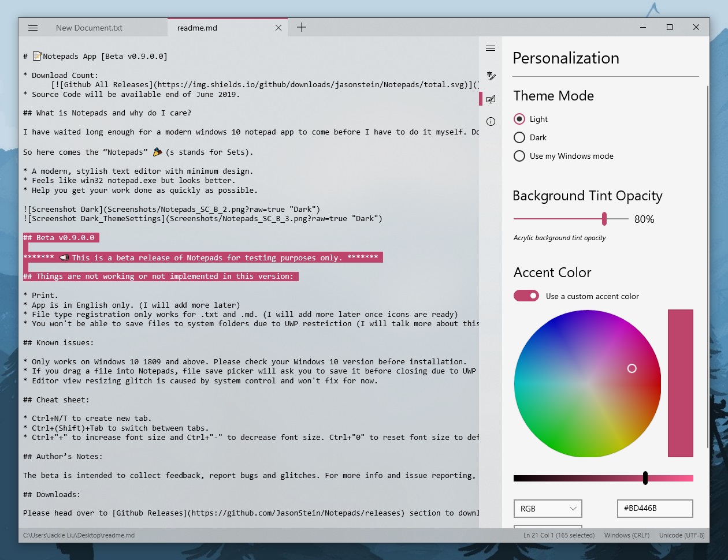The width and height of the screenshot is (728, 560).
Task: Choose Use my Windows mode option
Action: point(563,156)
